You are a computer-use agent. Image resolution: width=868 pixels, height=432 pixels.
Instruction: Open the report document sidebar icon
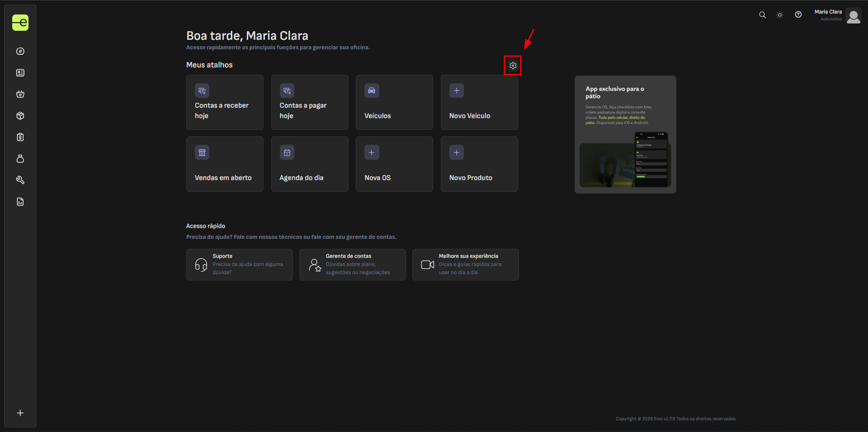click(x=20, y=202)
